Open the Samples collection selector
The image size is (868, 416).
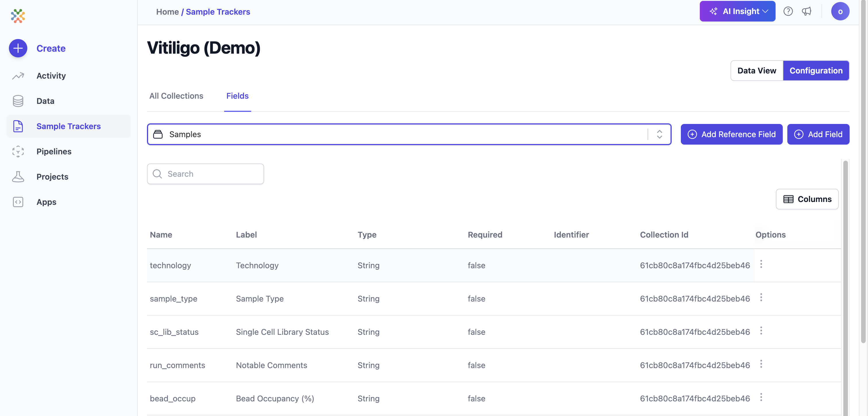[409, 134]
